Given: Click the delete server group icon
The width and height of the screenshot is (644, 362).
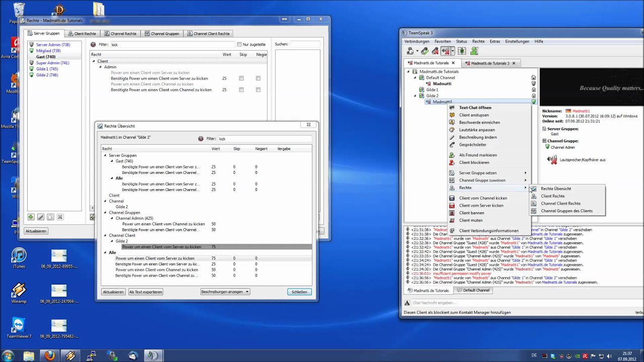Looking at the screenshot, I should click(60, 217).
